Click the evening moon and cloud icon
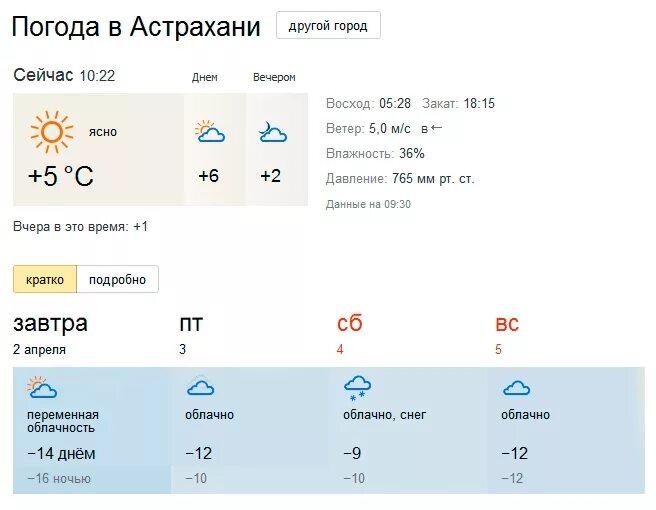 [x=270, y=132]
